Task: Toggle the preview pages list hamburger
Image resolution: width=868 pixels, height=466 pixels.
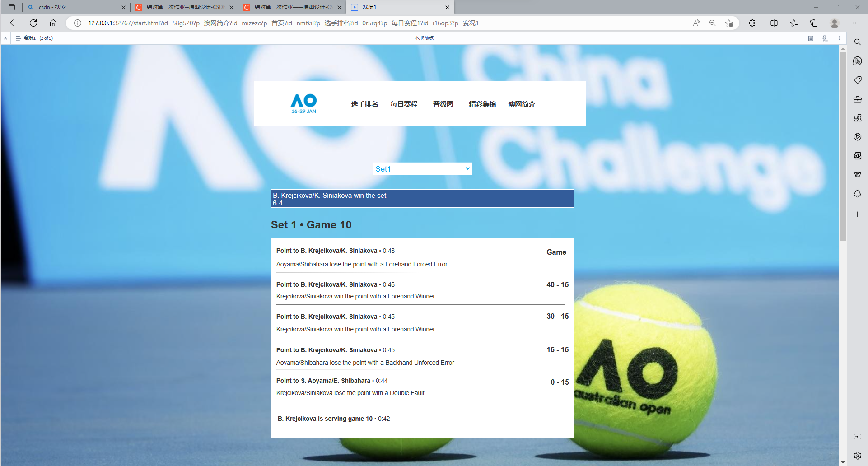Action: tap(18, 38)
